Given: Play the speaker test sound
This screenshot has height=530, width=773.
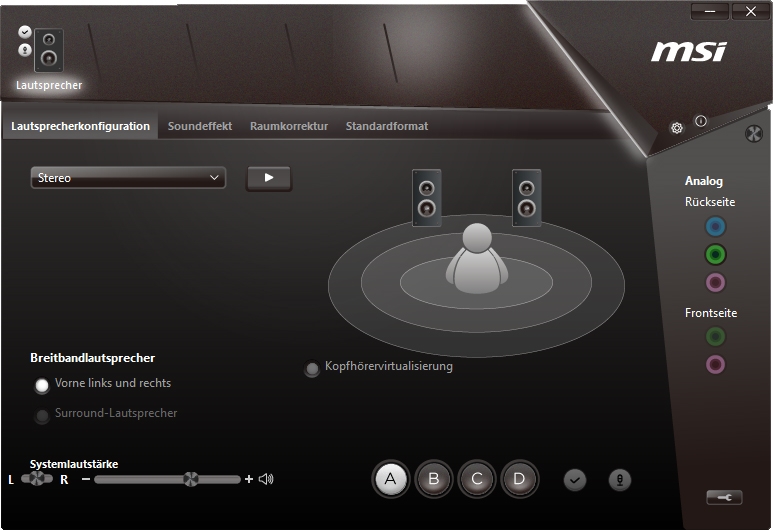Looking at the screenshot, I should tap(269, 177).
